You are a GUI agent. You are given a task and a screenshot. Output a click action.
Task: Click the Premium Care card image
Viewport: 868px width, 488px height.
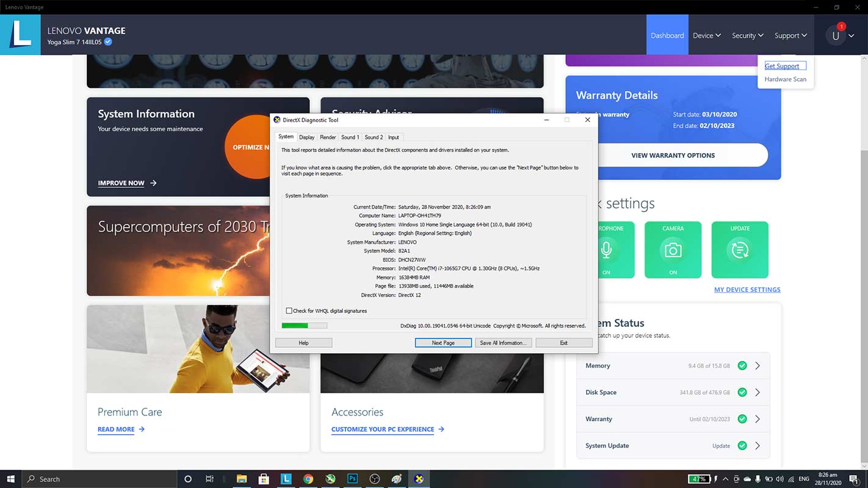(x=198, y=349)
